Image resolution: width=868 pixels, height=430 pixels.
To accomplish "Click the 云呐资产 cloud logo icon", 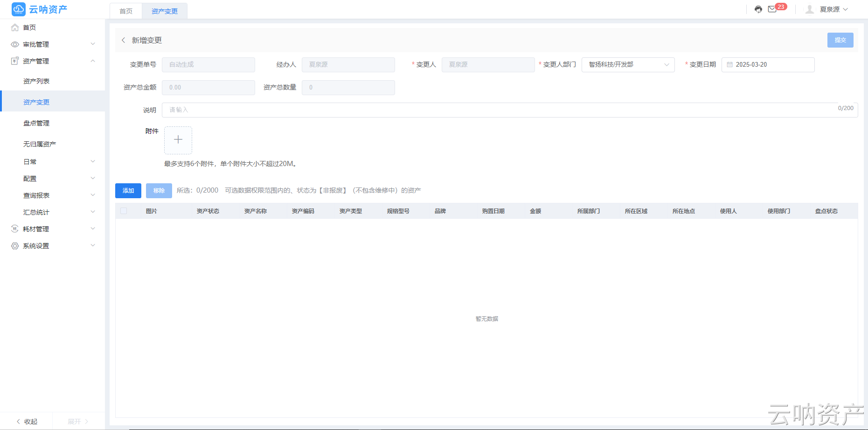I will pyautogui.click(x=19, y=9).
